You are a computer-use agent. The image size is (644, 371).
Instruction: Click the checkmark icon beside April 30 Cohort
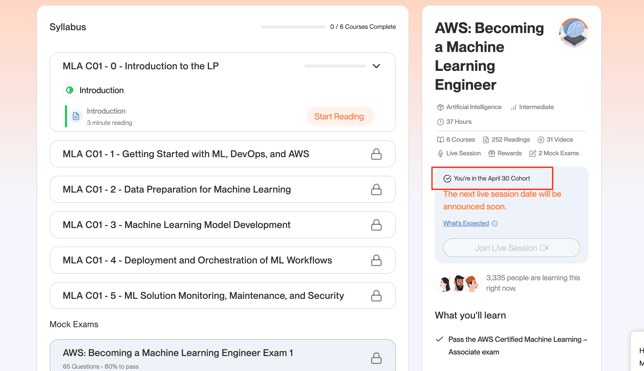click(x=447, y=178)
